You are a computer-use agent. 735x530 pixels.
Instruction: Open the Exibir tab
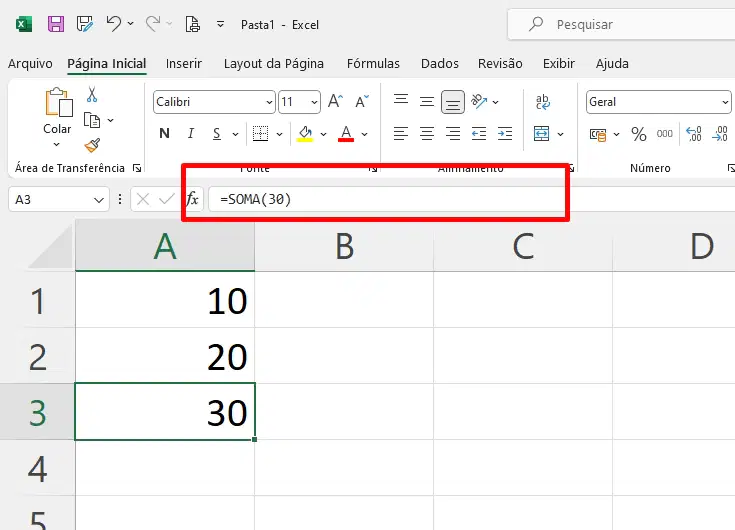click(x=559, y=64)
